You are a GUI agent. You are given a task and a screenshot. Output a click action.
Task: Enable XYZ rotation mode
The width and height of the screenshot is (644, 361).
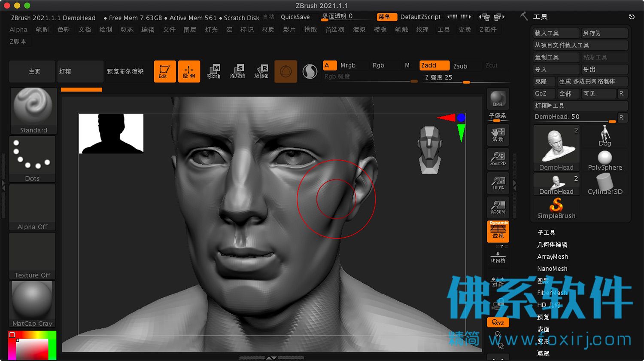[498, 322]
